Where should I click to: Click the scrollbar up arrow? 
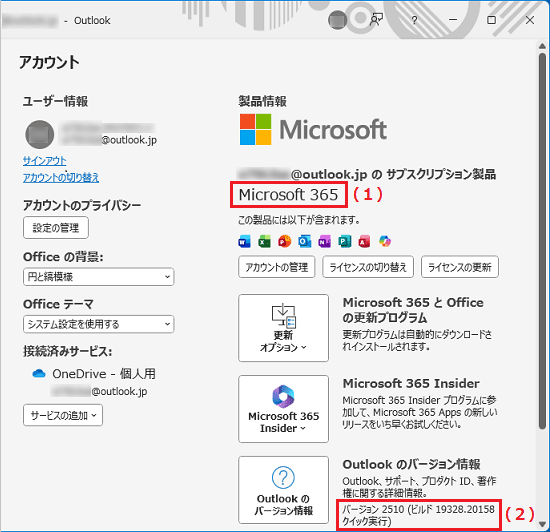pos(542,46)
